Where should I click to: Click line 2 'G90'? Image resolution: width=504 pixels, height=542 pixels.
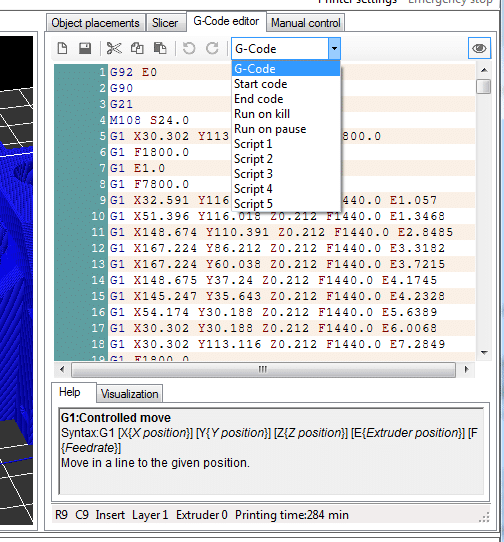(121, 88)
